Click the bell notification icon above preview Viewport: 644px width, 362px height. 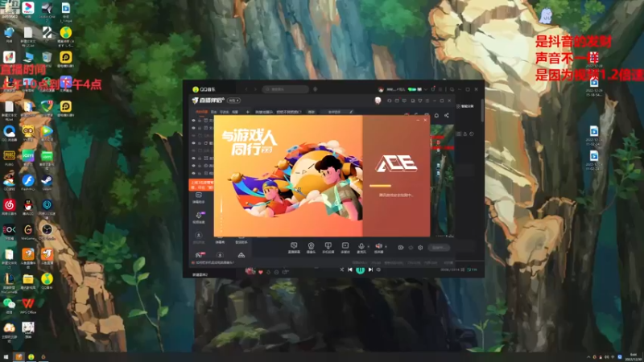point(436,115)
